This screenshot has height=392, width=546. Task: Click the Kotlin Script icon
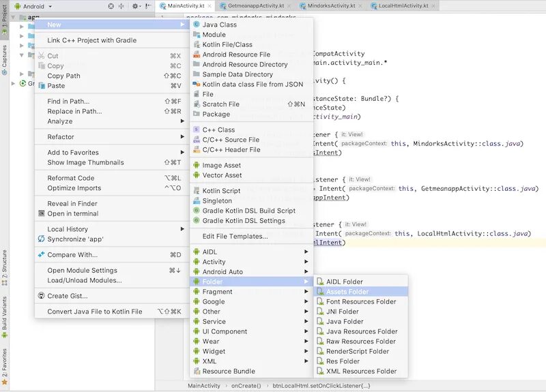pyautogui.click(x=197, y=191)
